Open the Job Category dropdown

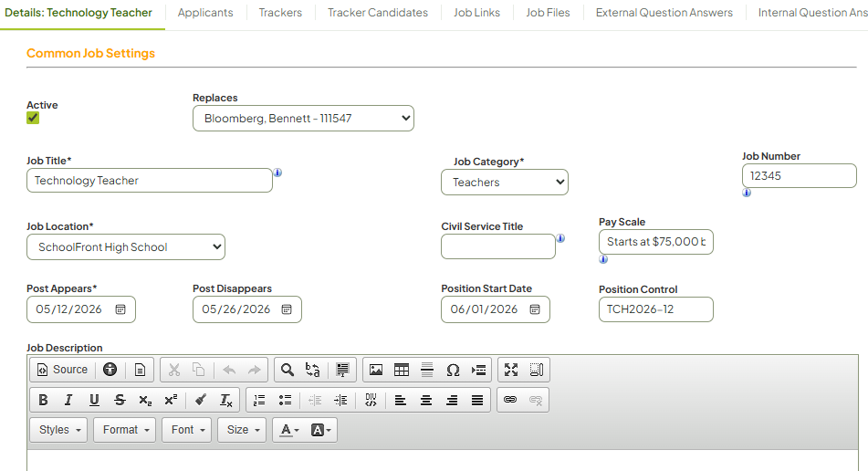(x=505, y=182)
